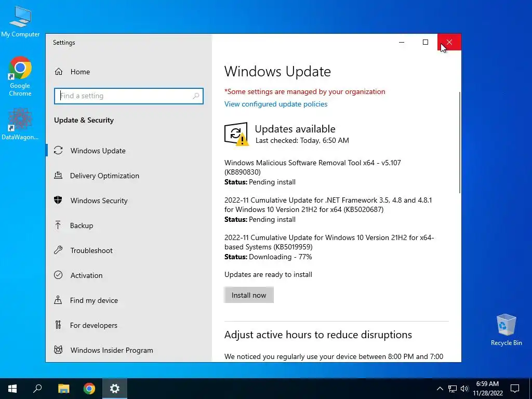The image size is (532, 399).
Task: Select the Google Chrome desktop shortcut
Action: pyautogui.click(x=20, y=77)
